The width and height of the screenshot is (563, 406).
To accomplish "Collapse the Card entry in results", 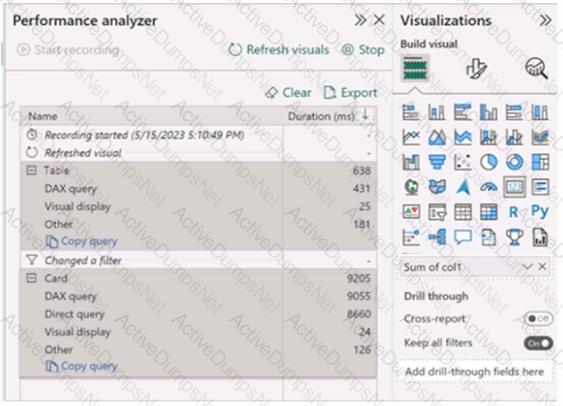I will pos(32,278).
